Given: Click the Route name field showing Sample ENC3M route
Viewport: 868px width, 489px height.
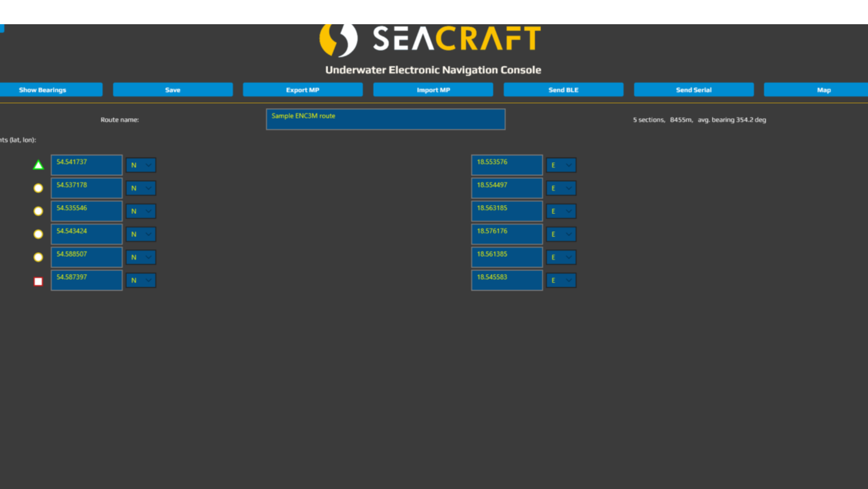Looking at the screenshot, I should 385,119.
